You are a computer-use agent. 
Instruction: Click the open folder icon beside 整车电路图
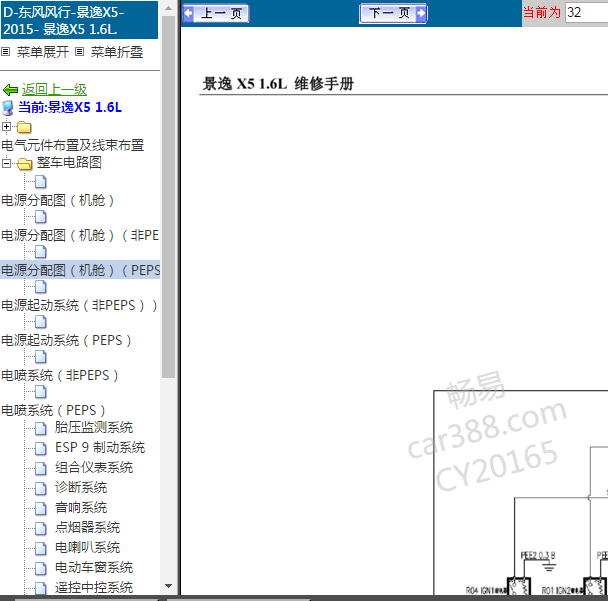24,164
